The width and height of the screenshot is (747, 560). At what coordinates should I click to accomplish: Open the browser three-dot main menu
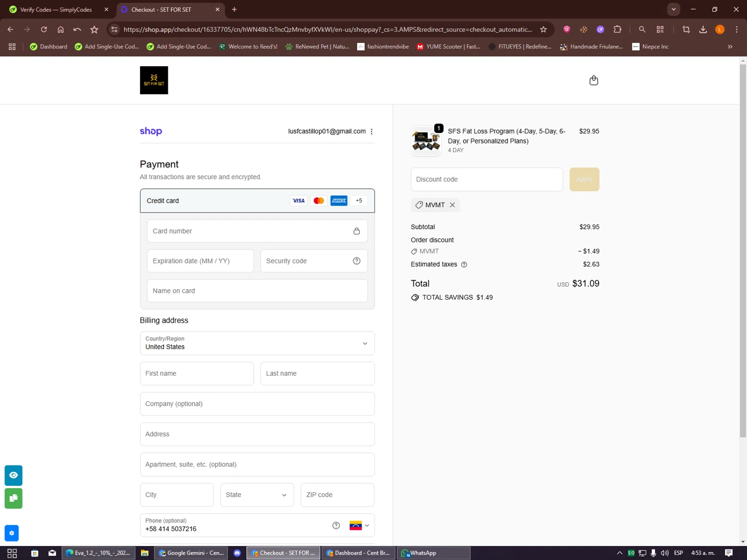(x=737, y=29)
